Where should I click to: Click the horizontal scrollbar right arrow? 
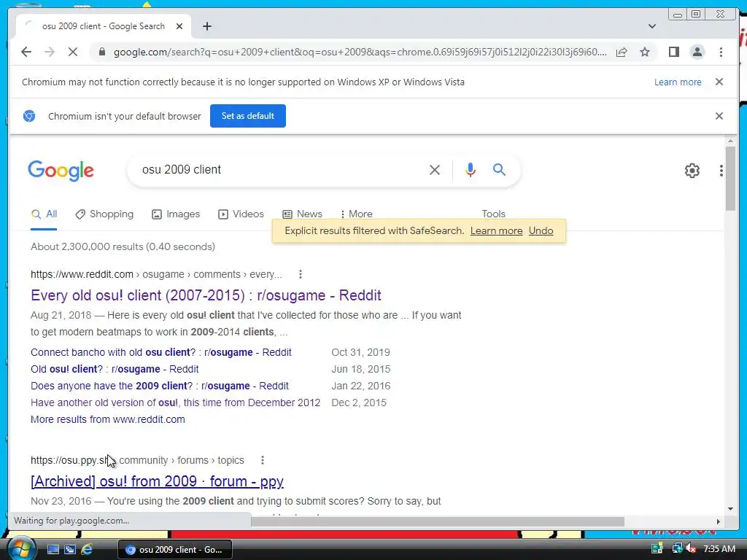point(719,521)
